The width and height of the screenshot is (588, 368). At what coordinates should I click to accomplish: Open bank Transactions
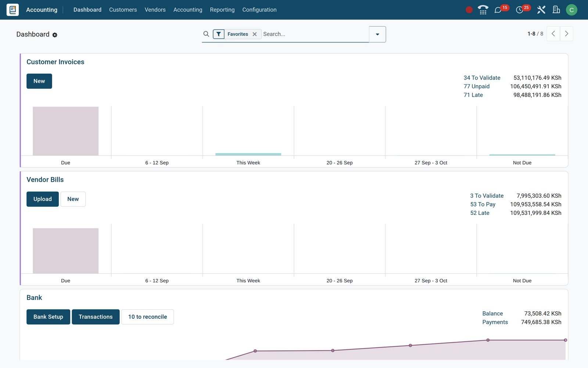pos(96,317)
